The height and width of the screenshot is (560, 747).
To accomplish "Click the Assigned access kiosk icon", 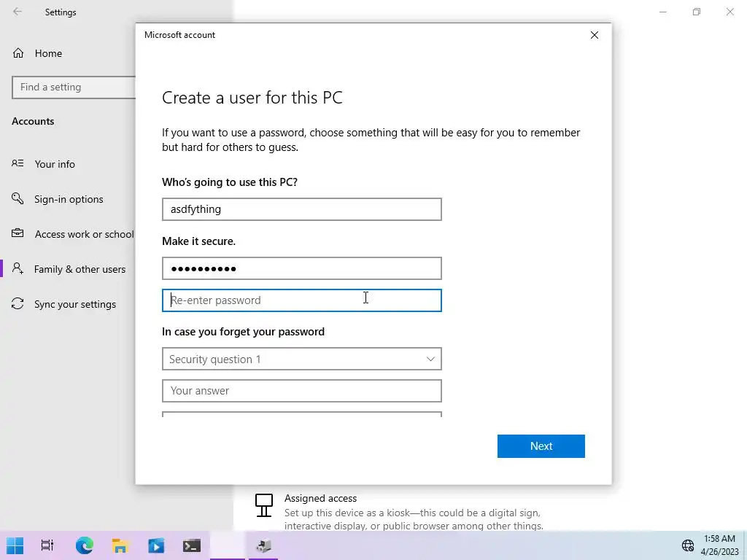I will pos(264,505).
